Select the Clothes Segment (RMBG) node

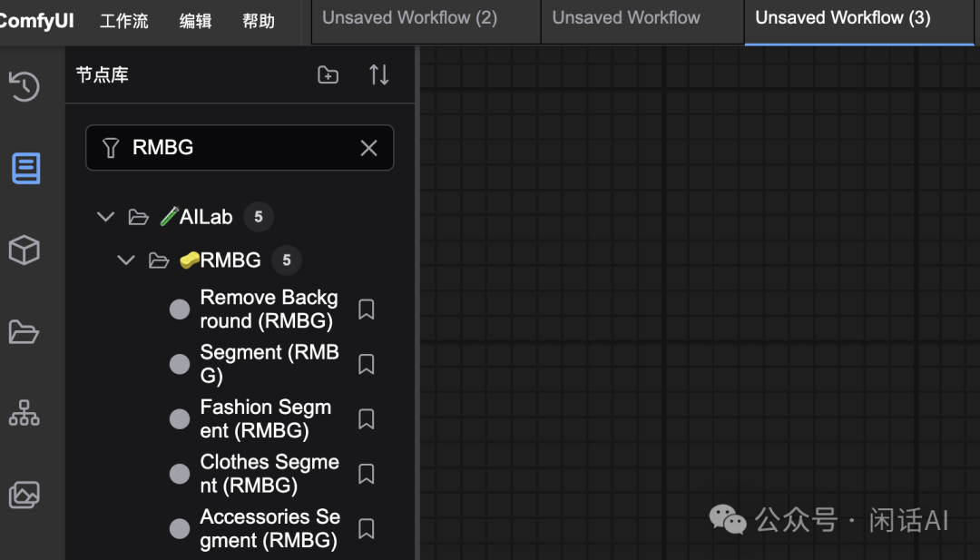tap(269, 474)
